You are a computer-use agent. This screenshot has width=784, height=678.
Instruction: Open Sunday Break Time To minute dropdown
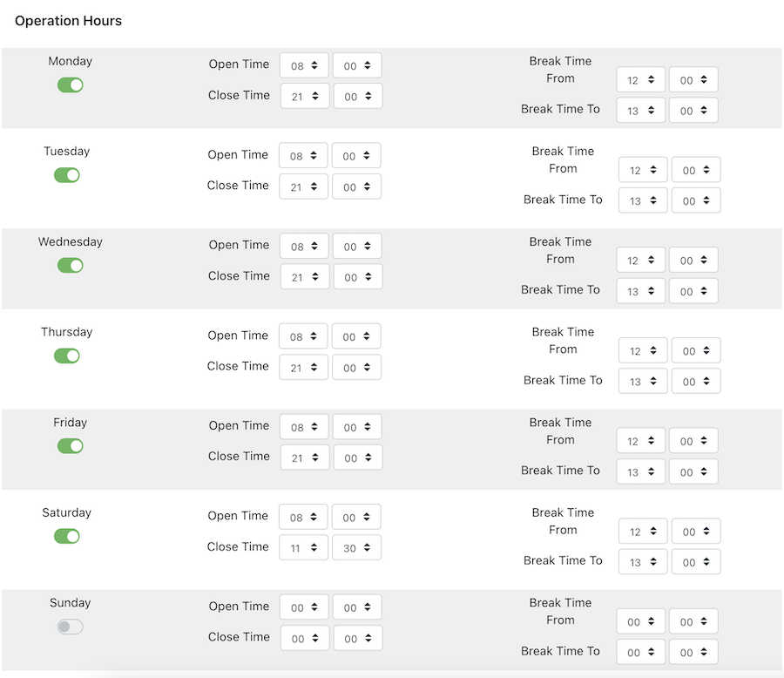tap(693, 652)
